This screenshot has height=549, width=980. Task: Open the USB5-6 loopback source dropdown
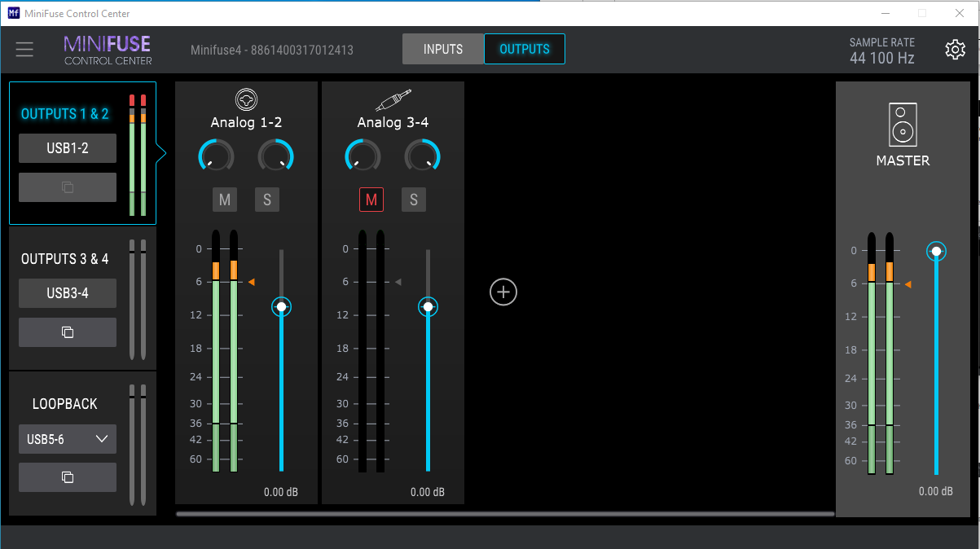pos(68,439)
